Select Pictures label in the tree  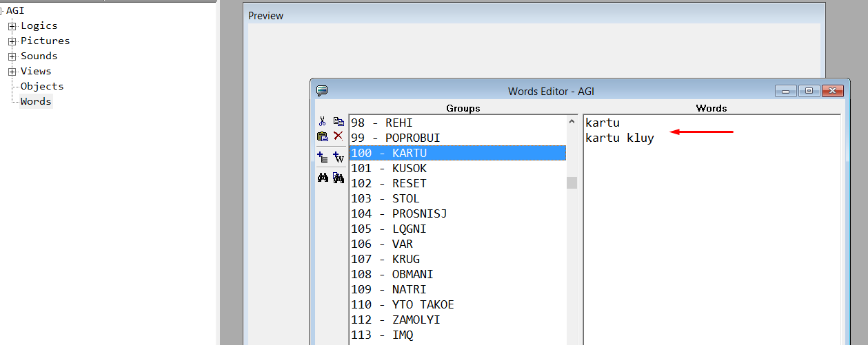[x=45, y=41]
